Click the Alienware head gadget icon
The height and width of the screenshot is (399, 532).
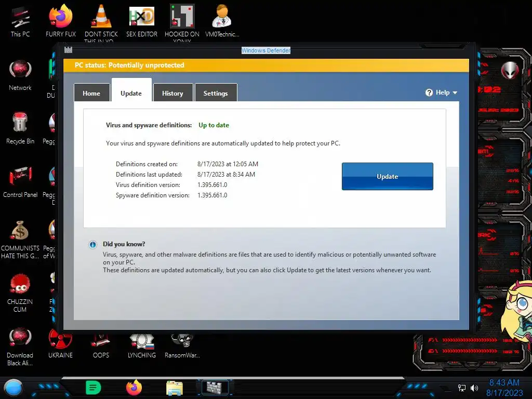point(510,70)
